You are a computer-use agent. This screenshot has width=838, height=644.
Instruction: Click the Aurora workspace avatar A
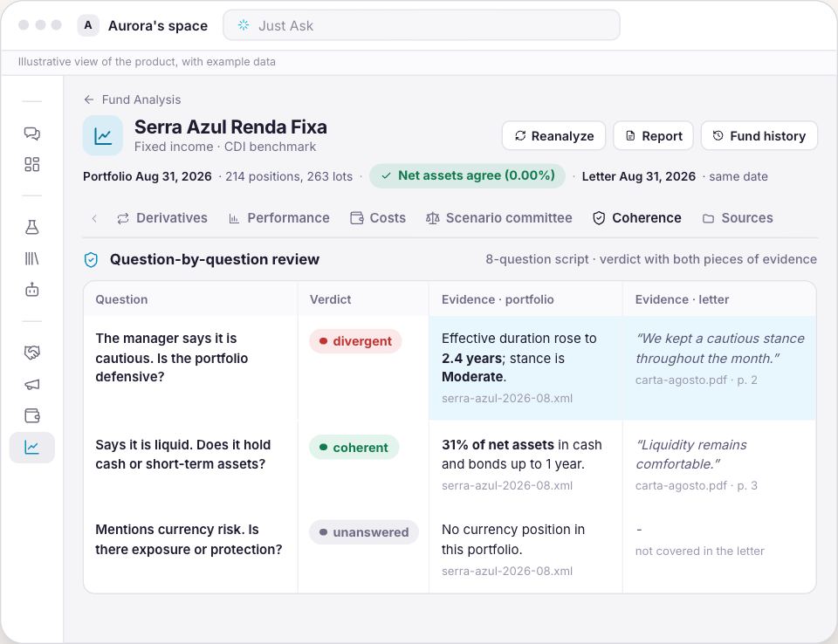point(88,25)
